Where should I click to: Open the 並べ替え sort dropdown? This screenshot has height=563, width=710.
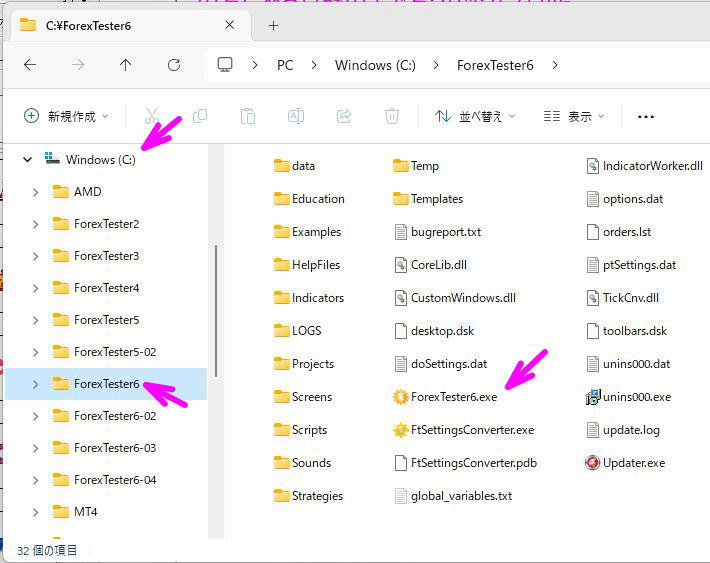(x=475, y=116)
